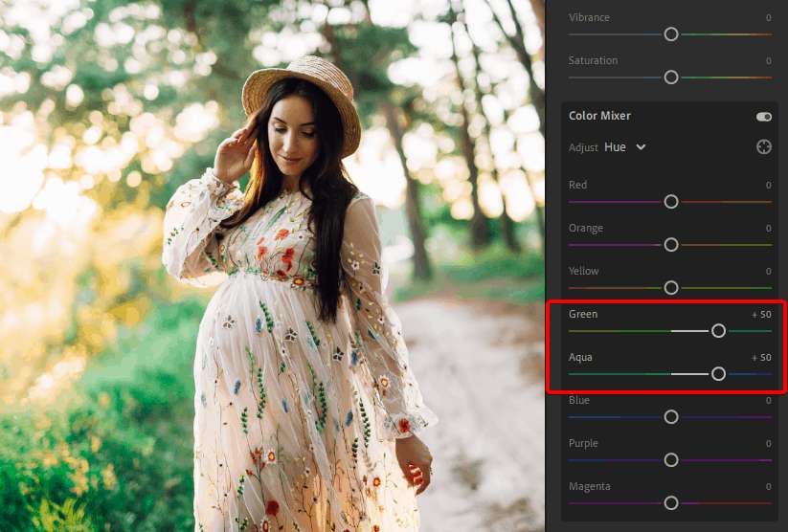
Task: Click the Vibrance value 0
Action: [769, 17]
